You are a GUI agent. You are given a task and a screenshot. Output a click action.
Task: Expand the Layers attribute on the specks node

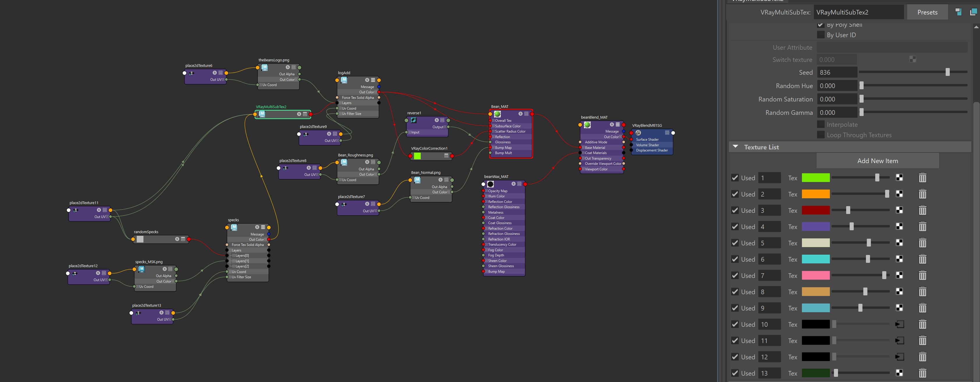tap(230, 250)
